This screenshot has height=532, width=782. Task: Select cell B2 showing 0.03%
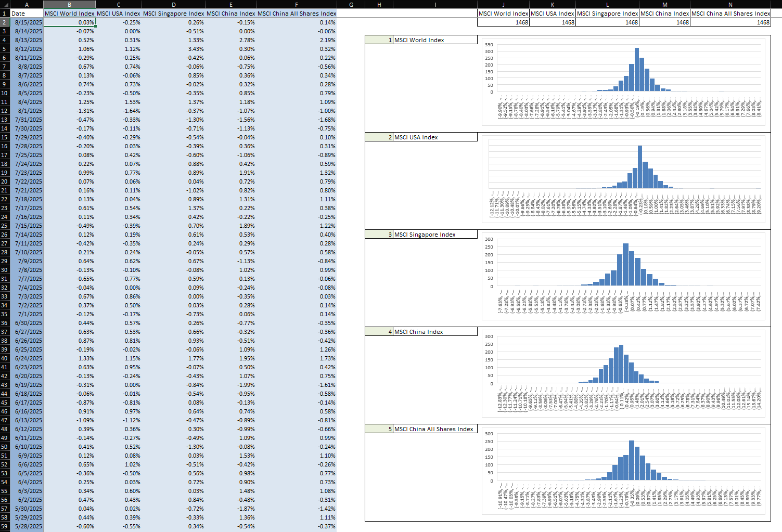pos(70,22)
